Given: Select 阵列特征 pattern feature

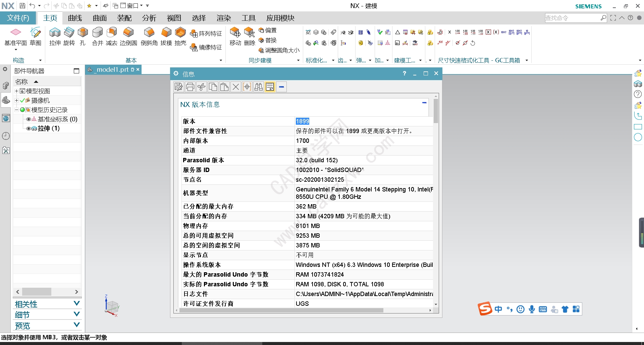Looking at the screenshot, I should pyautogui.click(x=206, y=34).
